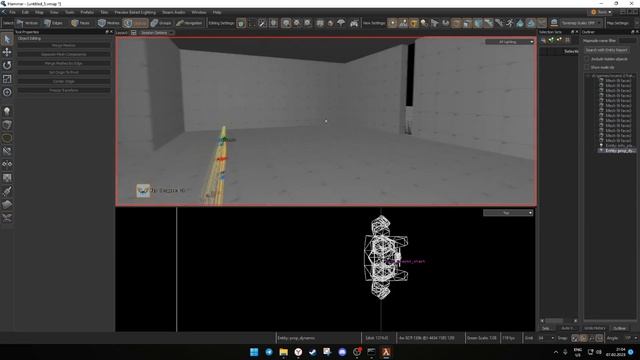Select the Entity: prop_dy... row in Outliner

[617, 151]
